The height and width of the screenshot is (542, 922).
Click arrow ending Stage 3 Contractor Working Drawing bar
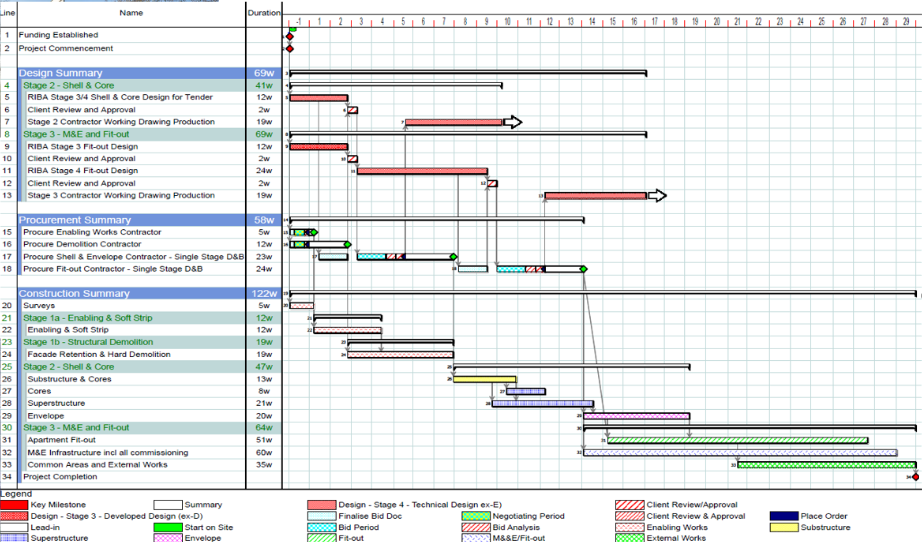(656, 196)
